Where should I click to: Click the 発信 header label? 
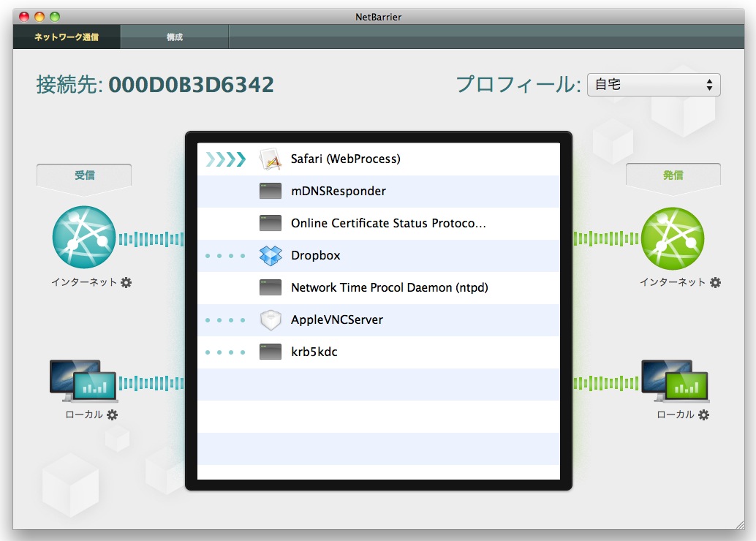point(673,175)
